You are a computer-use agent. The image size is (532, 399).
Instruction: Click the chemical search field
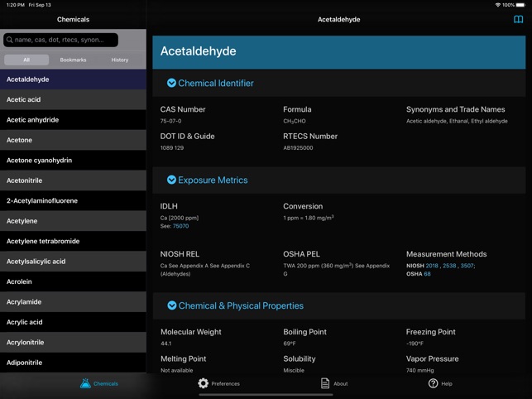click(65, 40)
